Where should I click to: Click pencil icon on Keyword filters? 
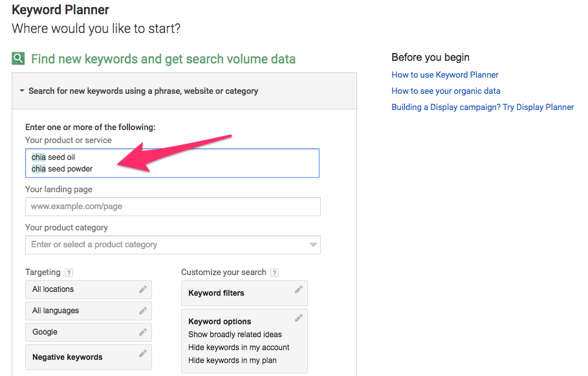(298, 290)
